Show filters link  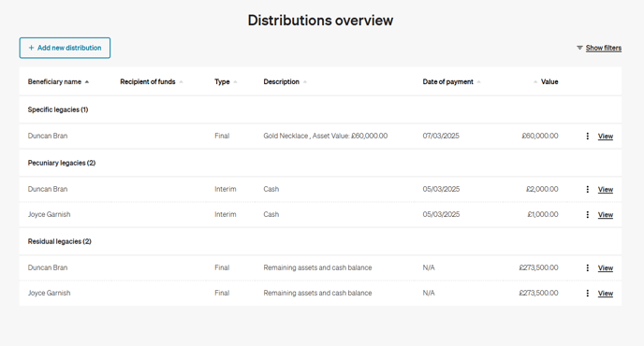(604, 48)
